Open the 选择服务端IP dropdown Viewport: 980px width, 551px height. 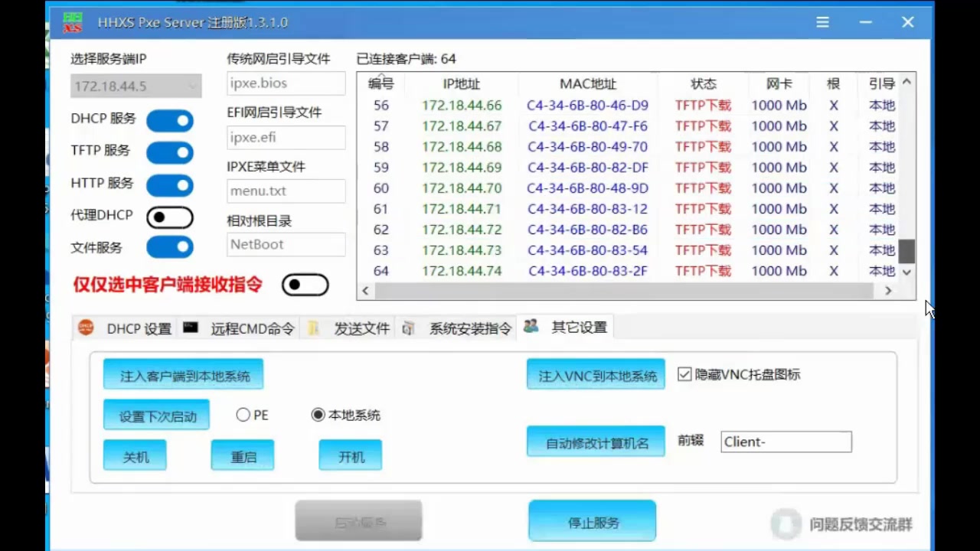(x=136, y=86)
